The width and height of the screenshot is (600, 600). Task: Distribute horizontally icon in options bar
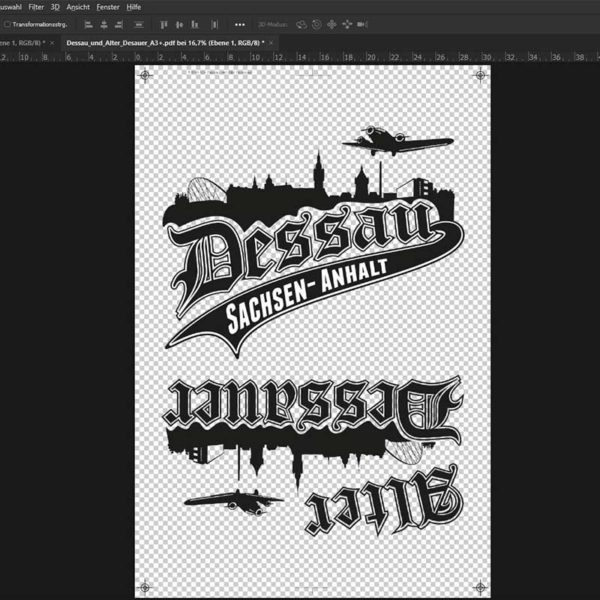coord(215,25)
